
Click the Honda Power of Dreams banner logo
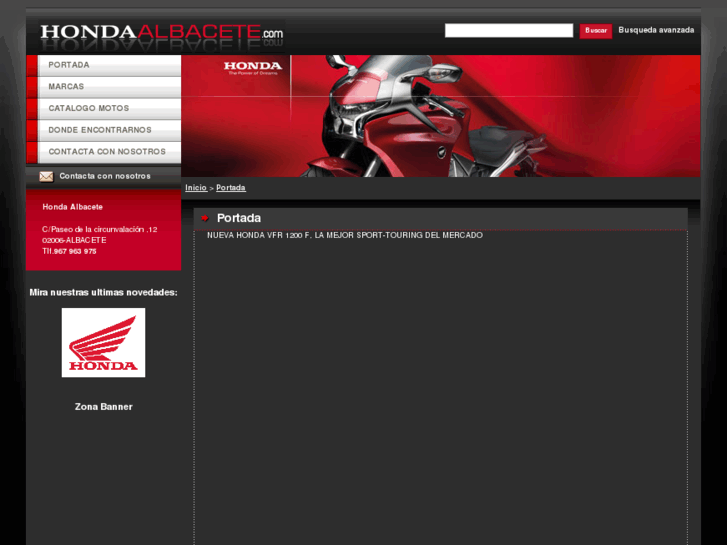(253, 68)
